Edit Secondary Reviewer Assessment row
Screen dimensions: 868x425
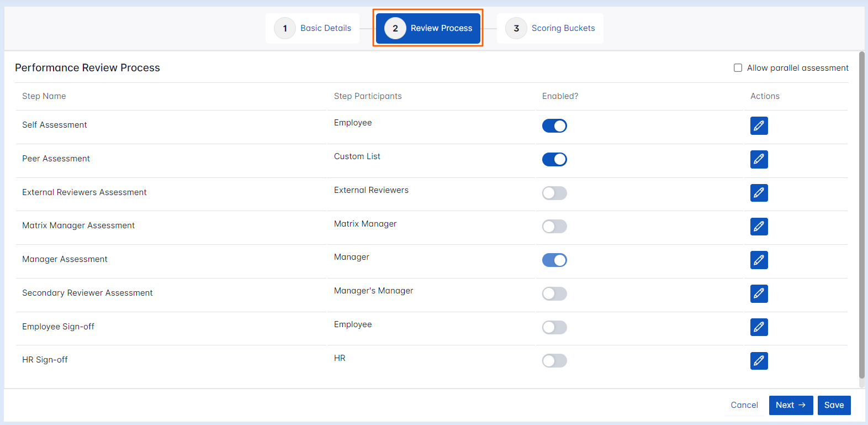759,294
